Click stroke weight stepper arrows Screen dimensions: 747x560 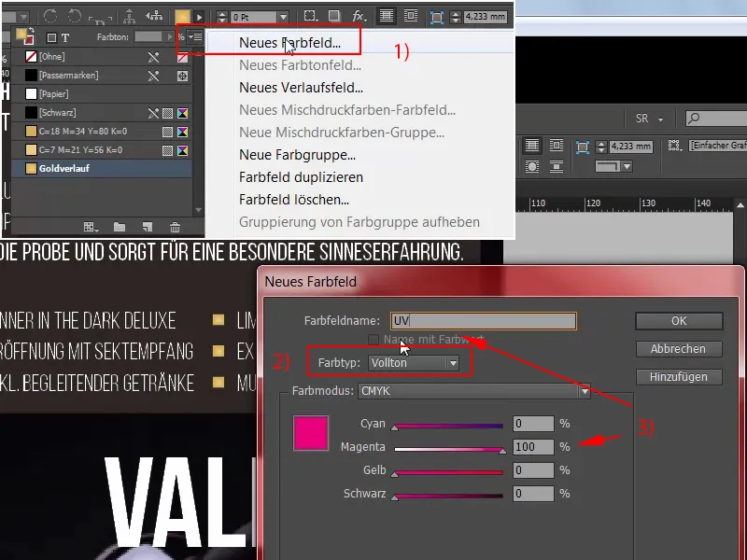(x=222, y=17)
